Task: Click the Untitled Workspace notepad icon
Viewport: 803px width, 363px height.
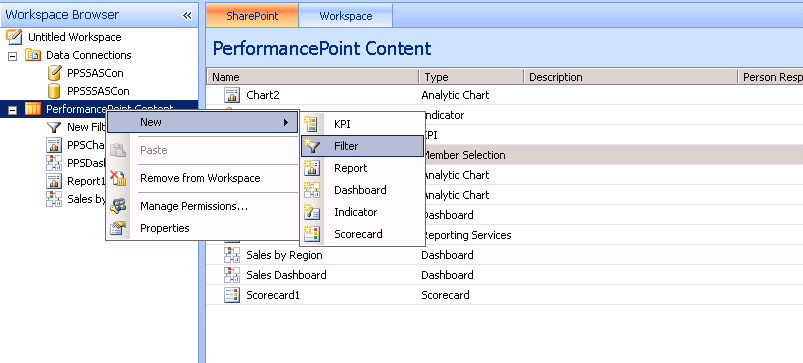Action: click(14, 37)
